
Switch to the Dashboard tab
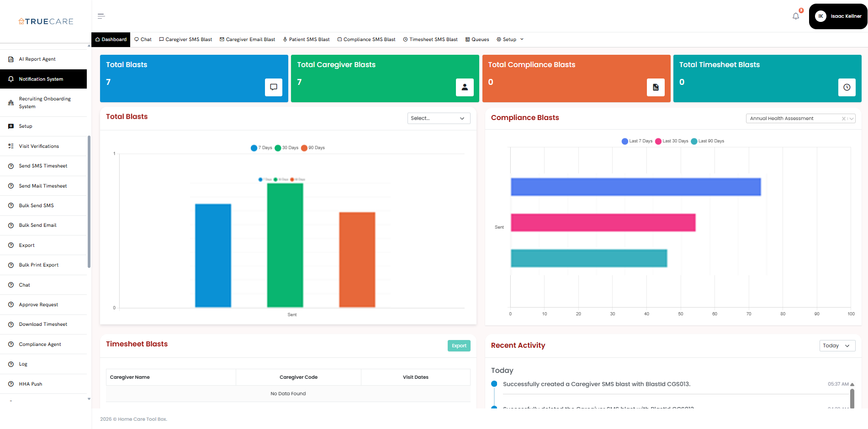point(111,40)
